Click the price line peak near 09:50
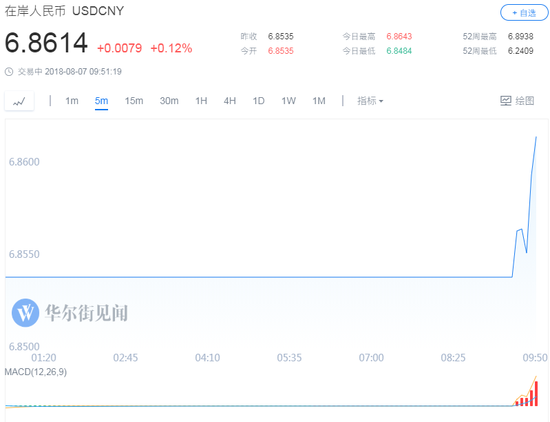Screen dimensions: 550x422 click(x=536, y=137)
